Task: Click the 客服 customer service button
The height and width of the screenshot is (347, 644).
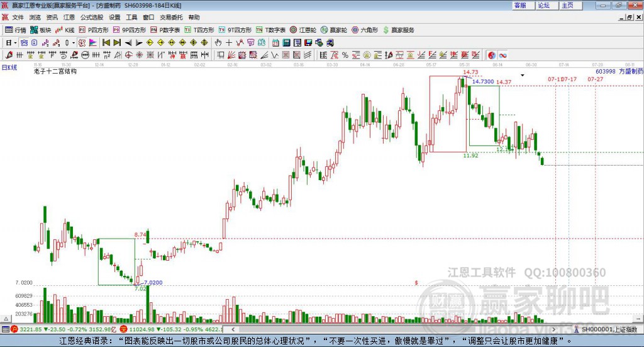Action: (523, 5)
